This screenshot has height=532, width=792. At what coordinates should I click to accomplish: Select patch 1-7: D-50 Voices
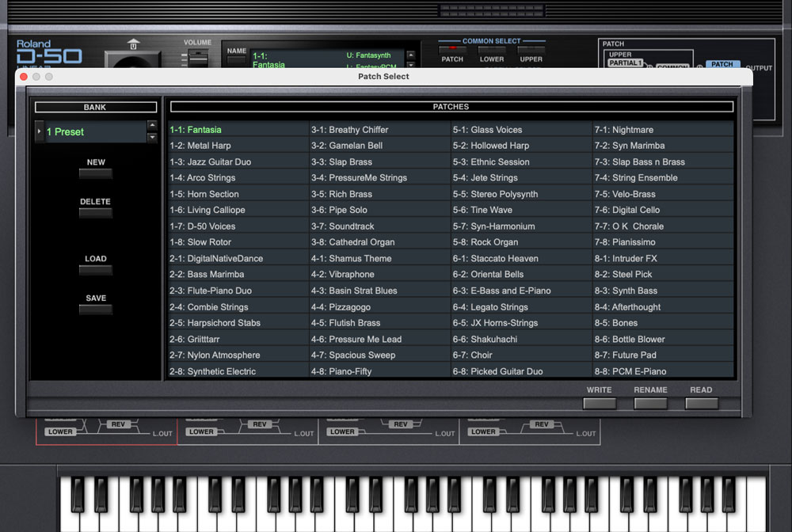click(238, 226)
